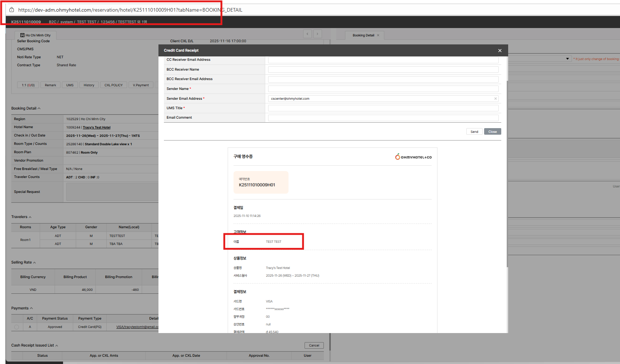Open the Remark button

[50, 85]
